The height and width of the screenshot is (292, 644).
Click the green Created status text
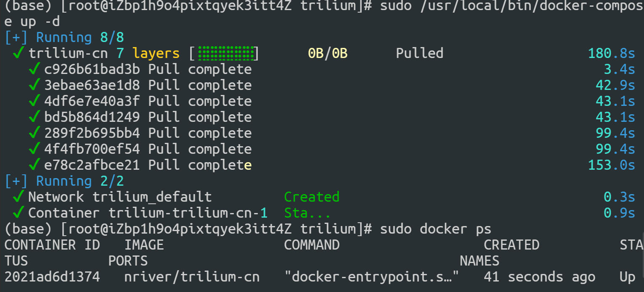pyautogui.click(x=312, y=197)
